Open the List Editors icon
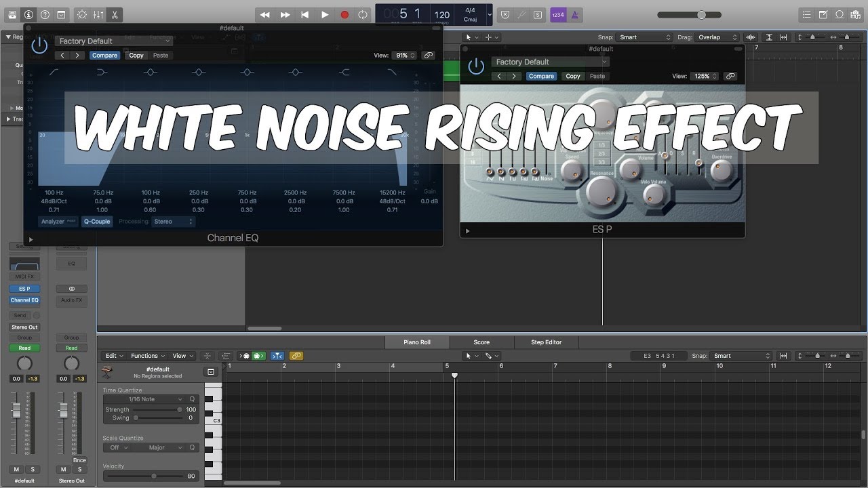 pos(806,14)
